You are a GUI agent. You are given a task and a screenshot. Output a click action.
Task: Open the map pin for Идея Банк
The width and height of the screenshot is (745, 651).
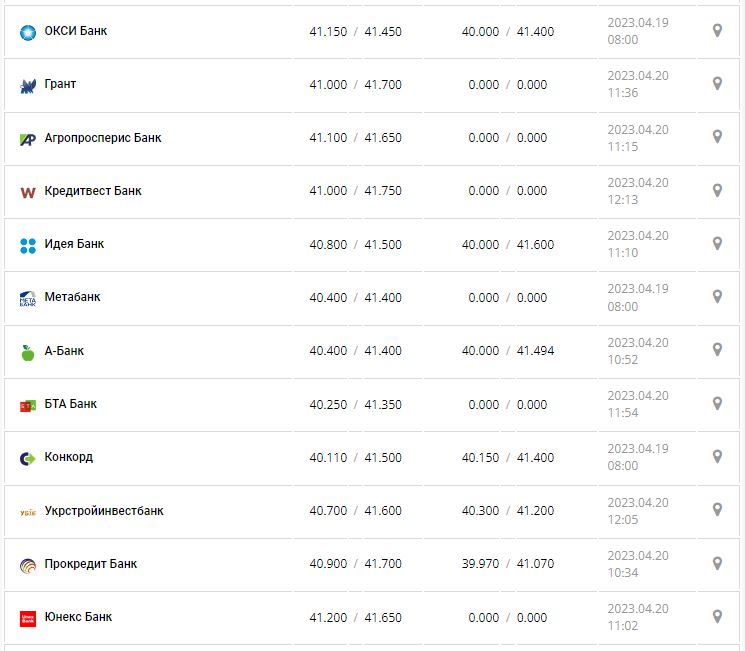(717, 244)
